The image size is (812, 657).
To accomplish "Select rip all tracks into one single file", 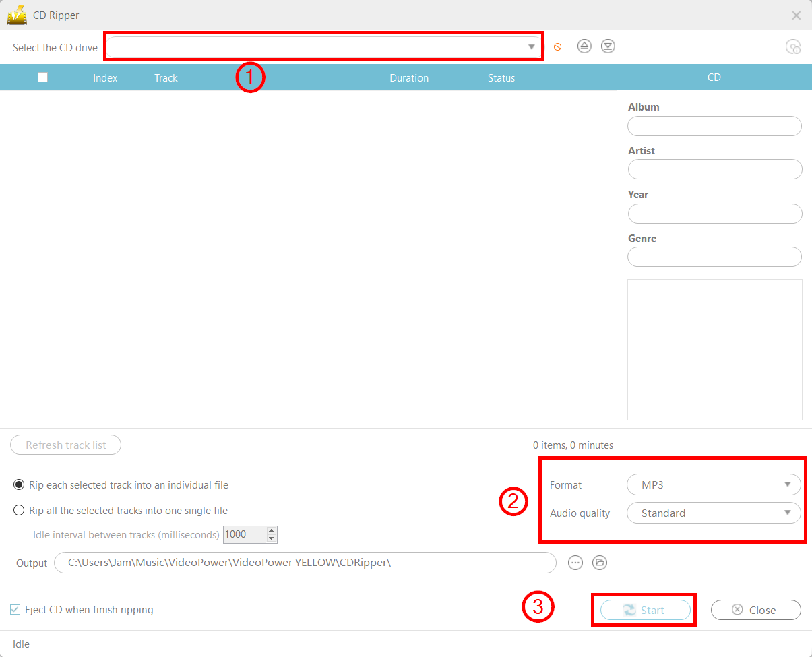I will point(19,511).
